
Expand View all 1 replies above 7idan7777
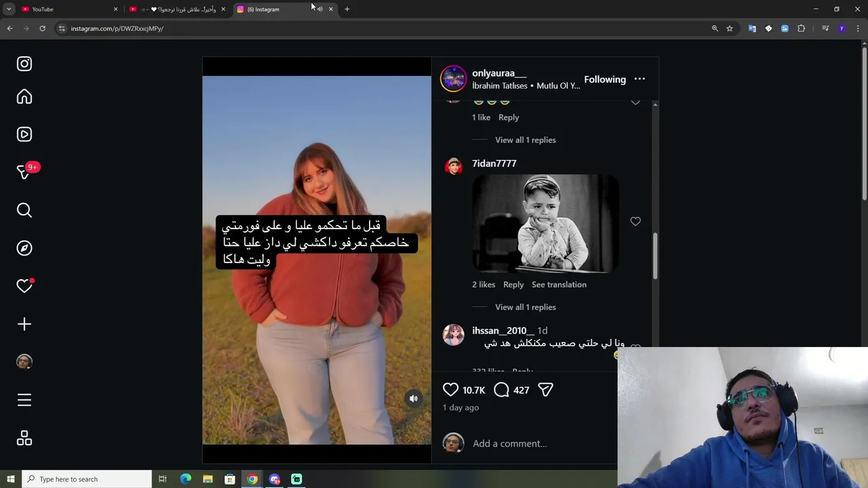coord(526,140)
